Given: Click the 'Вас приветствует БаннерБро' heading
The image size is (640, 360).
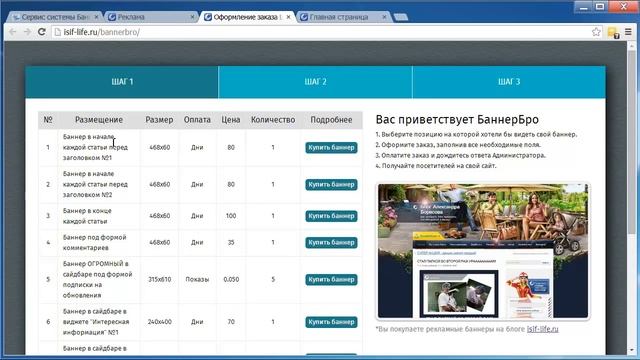Looking at the screenshot, I should [x=457, y=120].
